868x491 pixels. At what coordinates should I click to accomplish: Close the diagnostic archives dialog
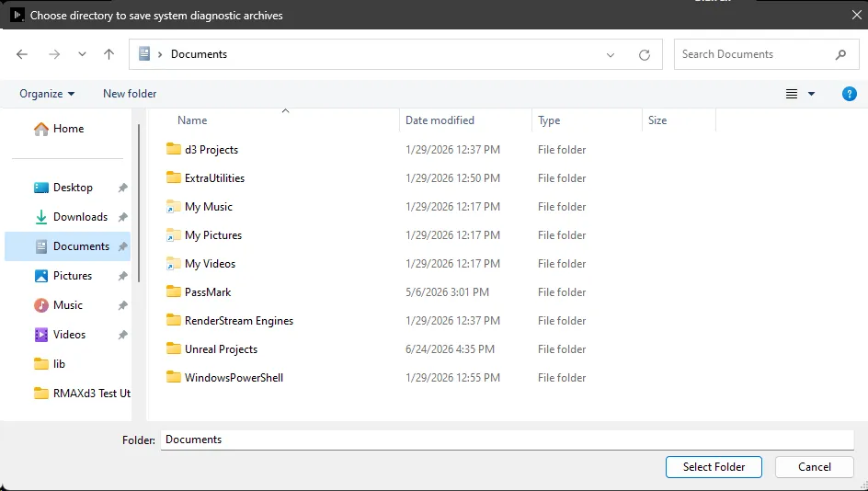[856, 15]
